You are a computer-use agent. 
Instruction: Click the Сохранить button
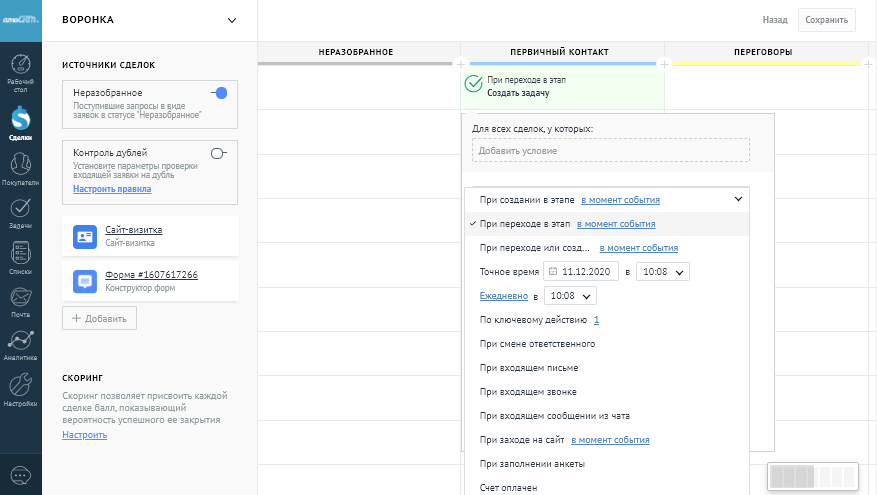(826, 19)
